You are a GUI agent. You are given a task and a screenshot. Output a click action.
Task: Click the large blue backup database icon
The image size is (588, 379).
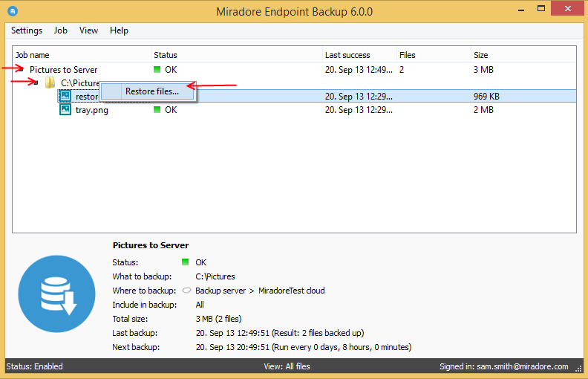[56, 294]
